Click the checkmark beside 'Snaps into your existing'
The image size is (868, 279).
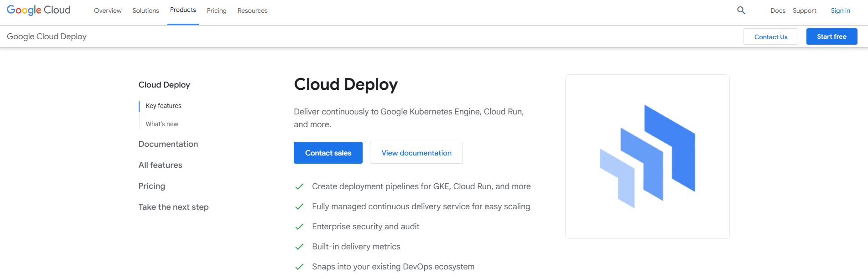[x=299, y=267]
